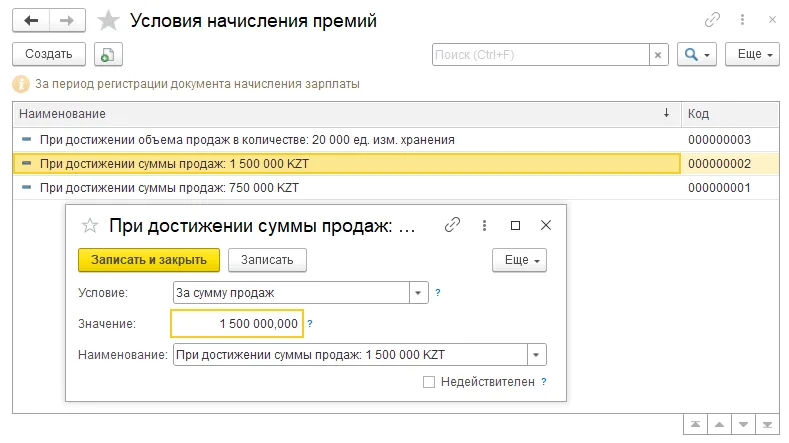The image size is (789, 443).
Task: Move down one record in the list
Action: click(743, 425)
